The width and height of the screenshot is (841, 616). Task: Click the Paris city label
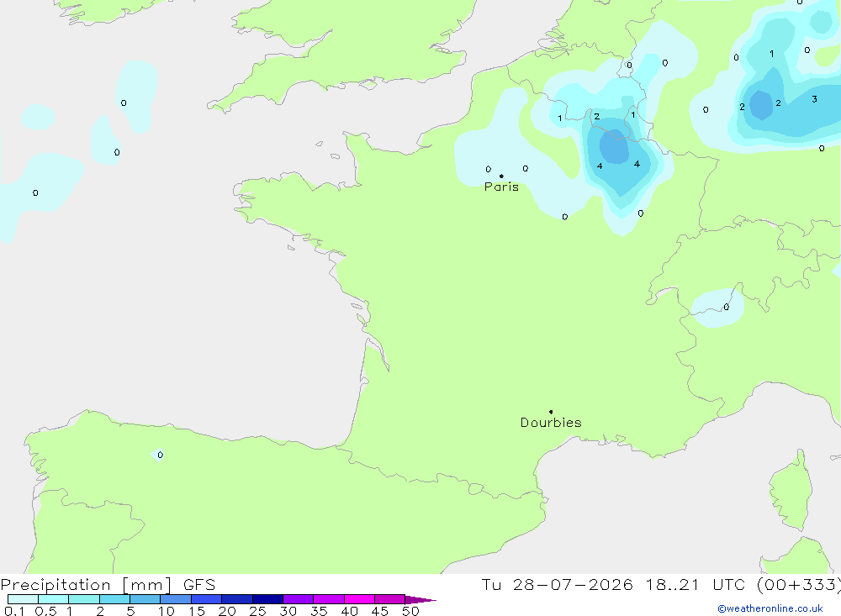pos(501,187)
